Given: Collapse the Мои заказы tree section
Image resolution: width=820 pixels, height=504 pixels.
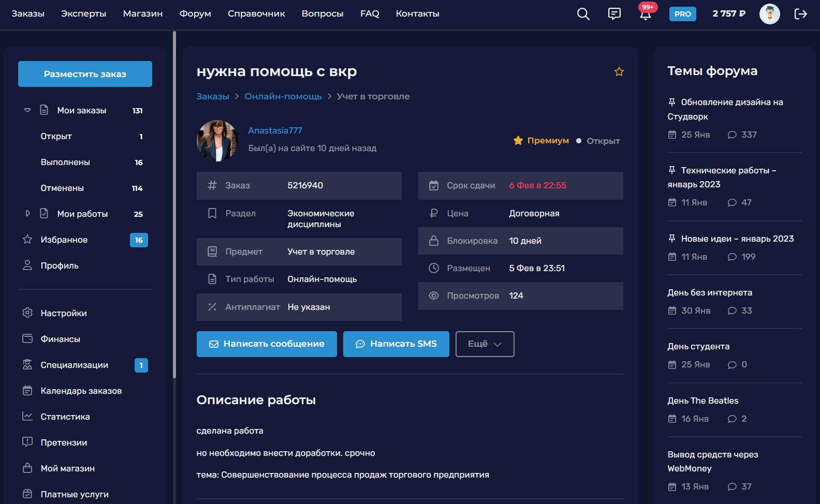Looking at the screenshot, I should pos(27,110).
